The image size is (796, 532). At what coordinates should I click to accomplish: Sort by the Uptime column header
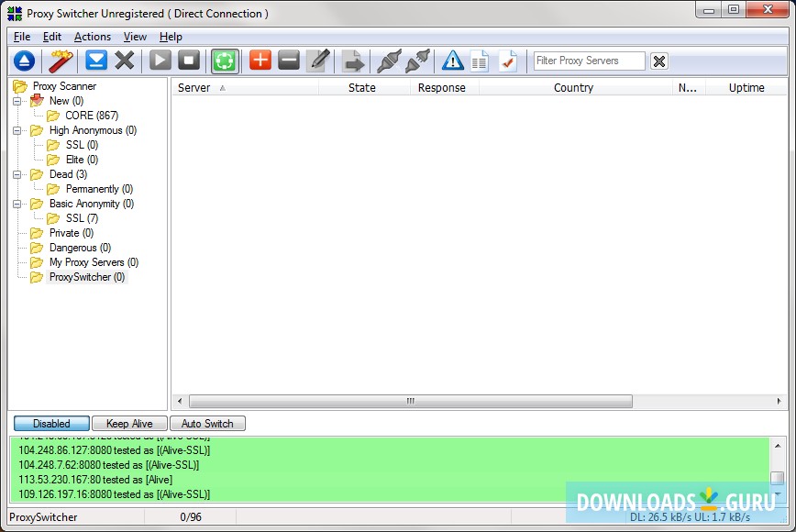point(746,88)
